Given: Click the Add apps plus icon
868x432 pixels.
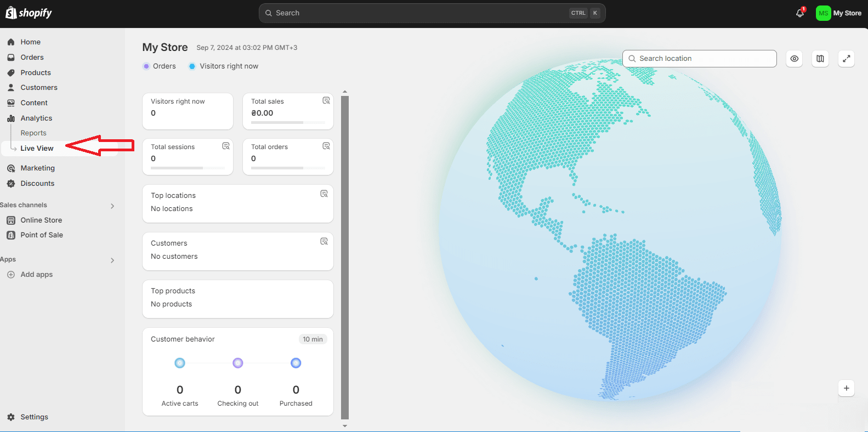Looking at the screenshot, I should [x=11, y=275].
